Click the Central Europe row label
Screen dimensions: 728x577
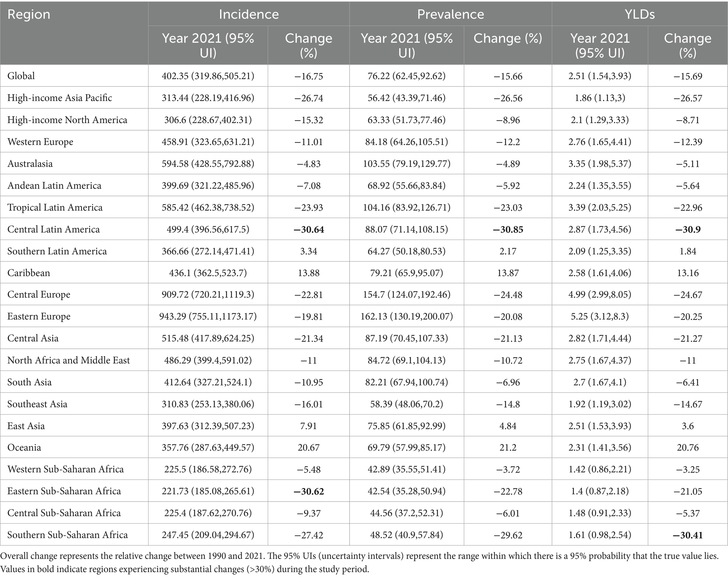(x=39, y=294)
